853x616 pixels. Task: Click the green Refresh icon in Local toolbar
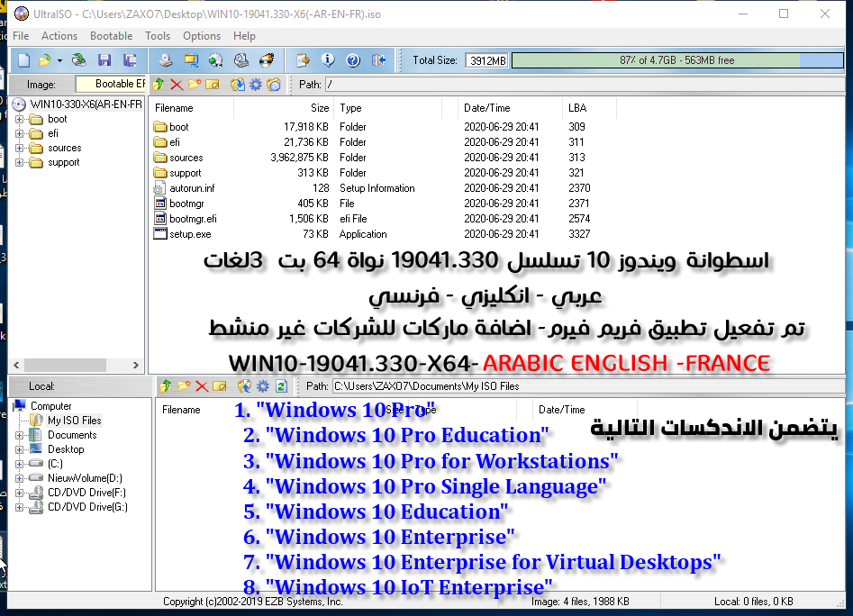pyautogui.click(x=281, y=386)
